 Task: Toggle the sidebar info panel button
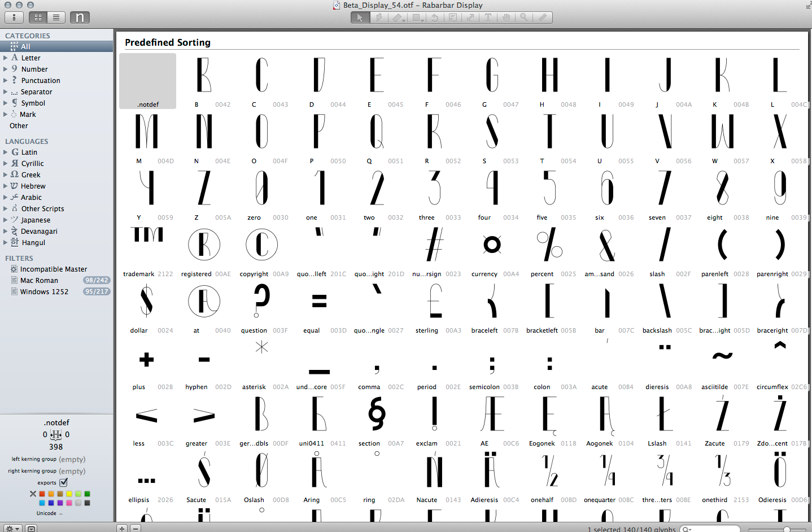pyautogui.click(x=32, y=528)
